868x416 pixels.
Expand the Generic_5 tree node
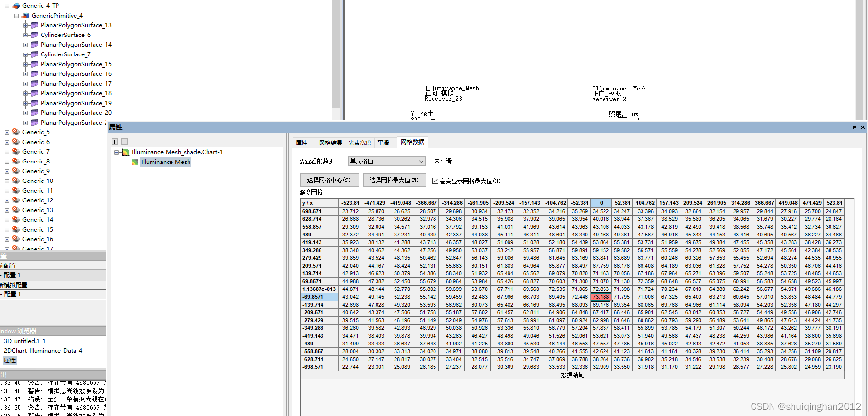click(x=7, y=132)
